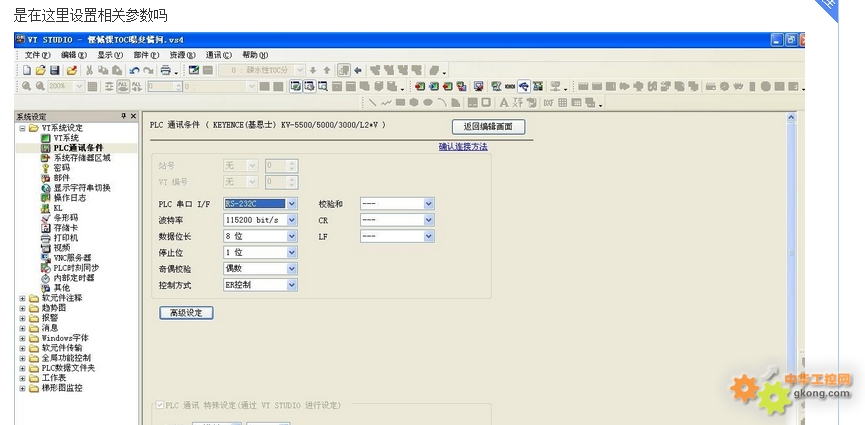The image size is (865, 425).
Task: Click the scroll-up arrow of the settings pane
Action: click(x=791, y=118)
